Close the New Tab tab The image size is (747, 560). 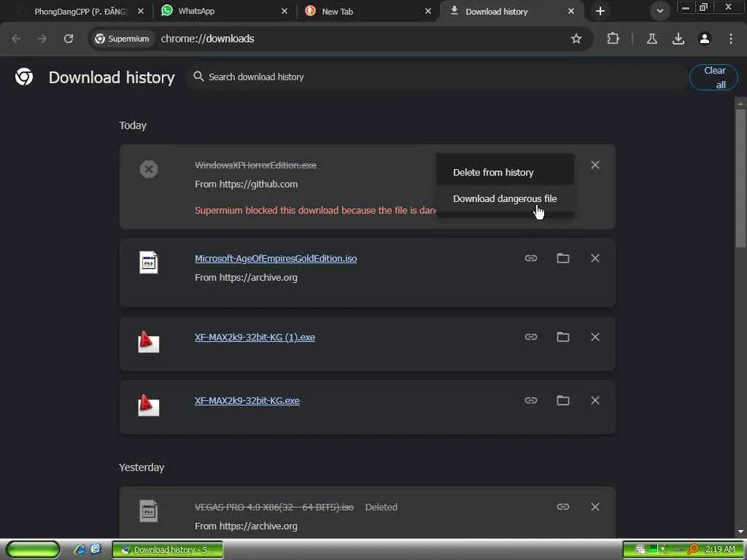(x=428, y=11)
